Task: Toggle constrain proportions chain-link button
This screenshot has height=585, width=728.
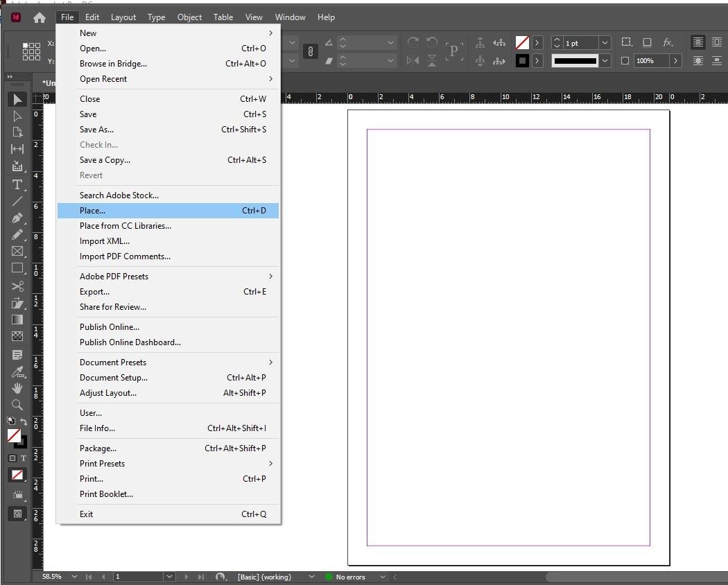Action: (310, 51)
